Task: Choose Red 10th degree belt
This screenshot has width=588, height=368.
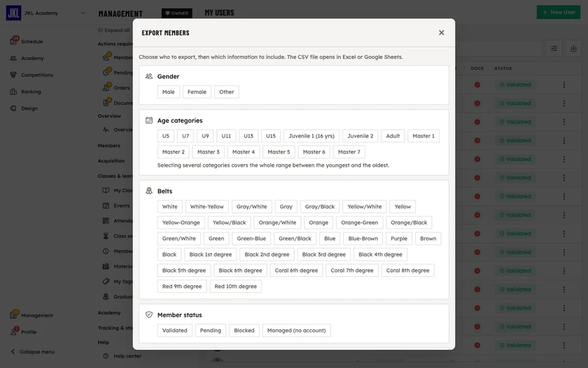Action: (235, 287)
